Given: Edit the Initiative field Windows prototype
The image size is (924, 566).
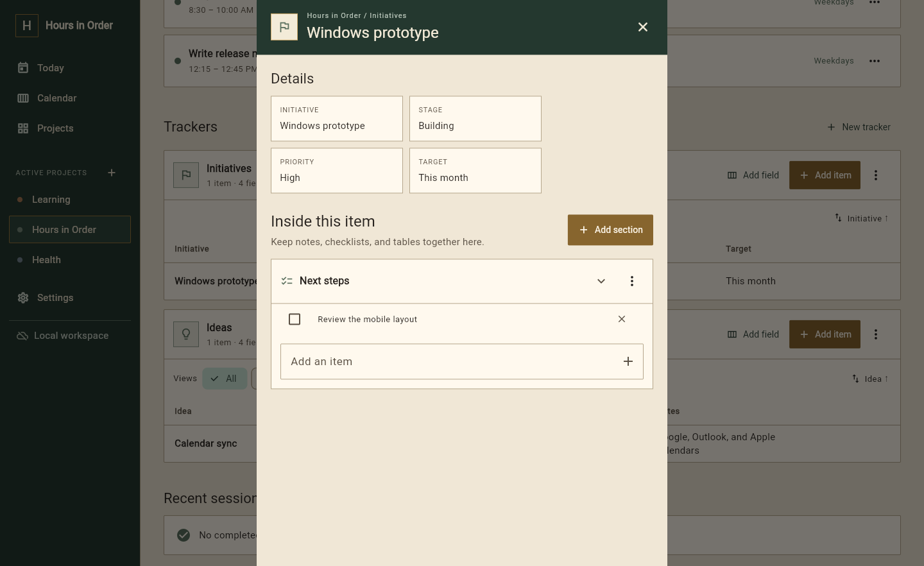Looking at the screenshot, I should (337, 119).
